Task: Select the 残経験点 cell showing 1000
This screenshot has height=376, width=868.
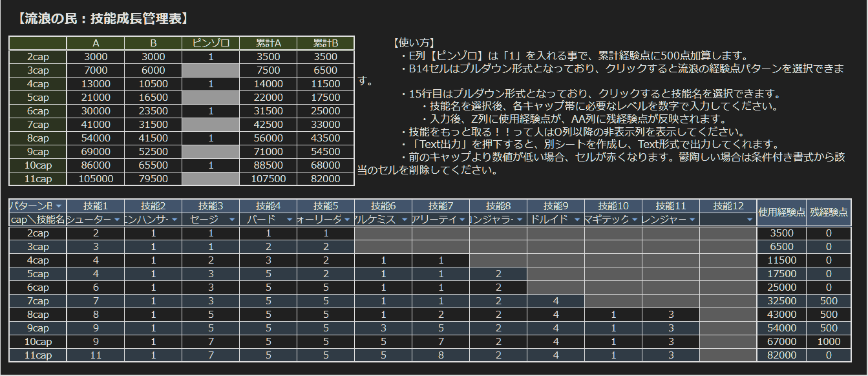Action: coord(828,341)
